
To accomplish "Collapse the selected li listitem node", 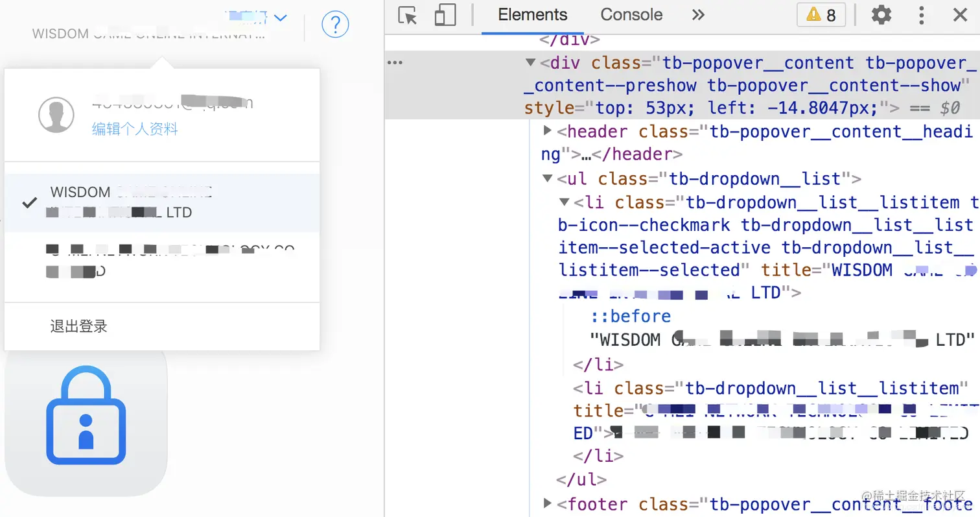I will tap(564, 202).
